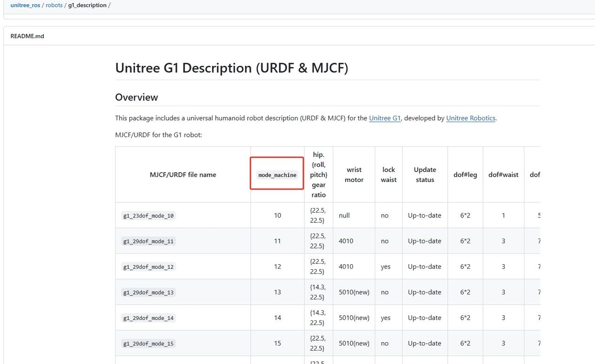Click dof#waist value 3 in mode_11 row

pos(503,241)
